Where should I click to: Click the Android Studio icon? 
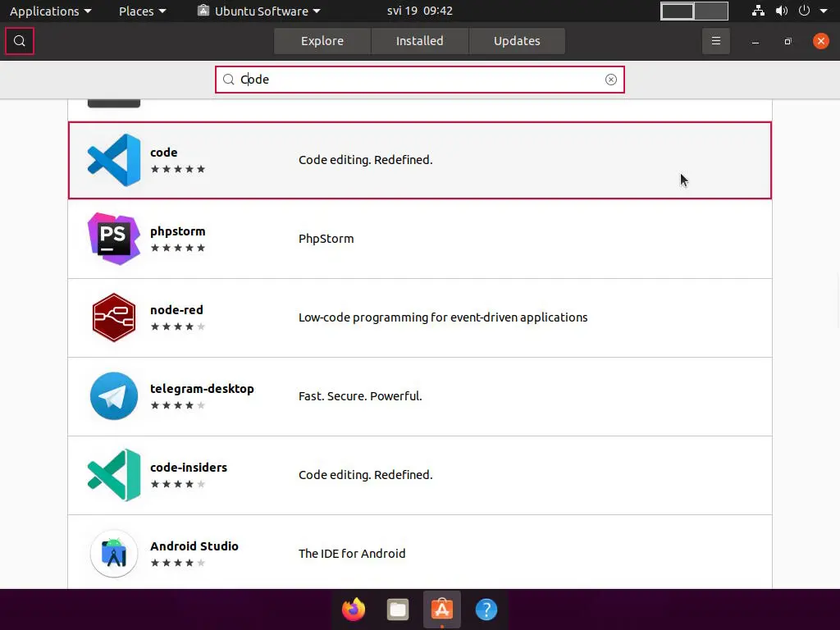(114, 554)
